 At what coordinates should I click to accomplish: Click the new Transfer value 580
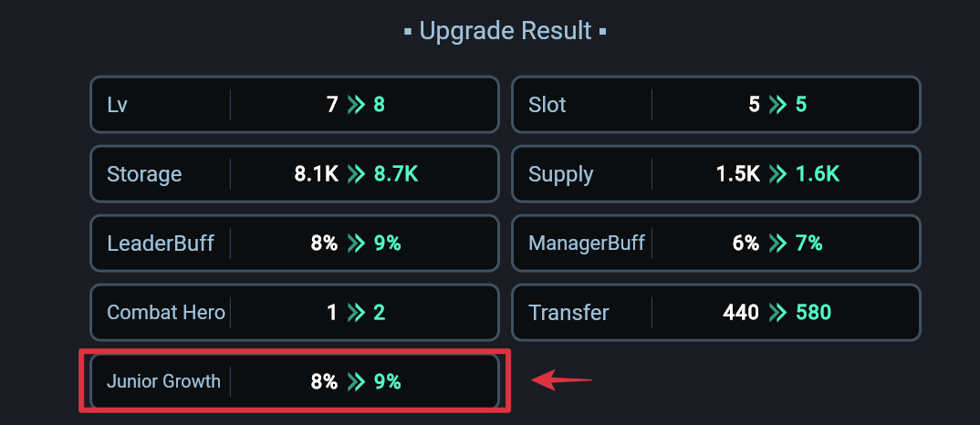coord(813,313)
